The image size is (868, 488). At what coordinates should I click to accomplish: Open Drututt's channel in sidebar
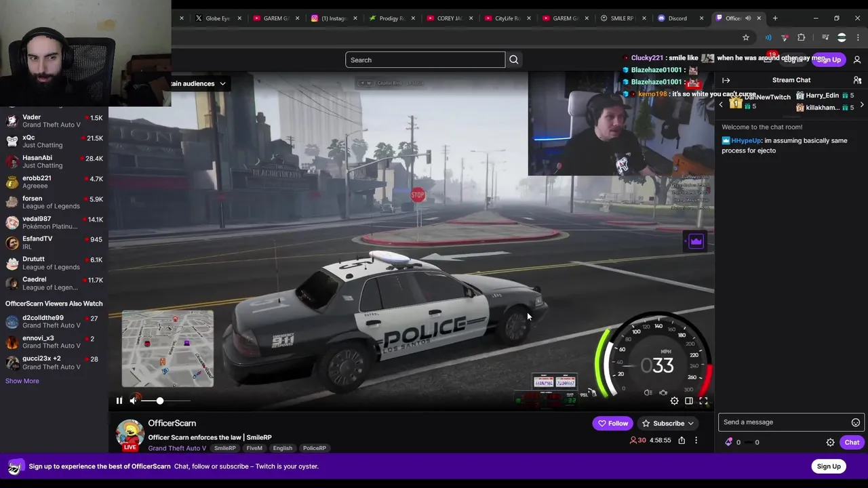[54, 262]
